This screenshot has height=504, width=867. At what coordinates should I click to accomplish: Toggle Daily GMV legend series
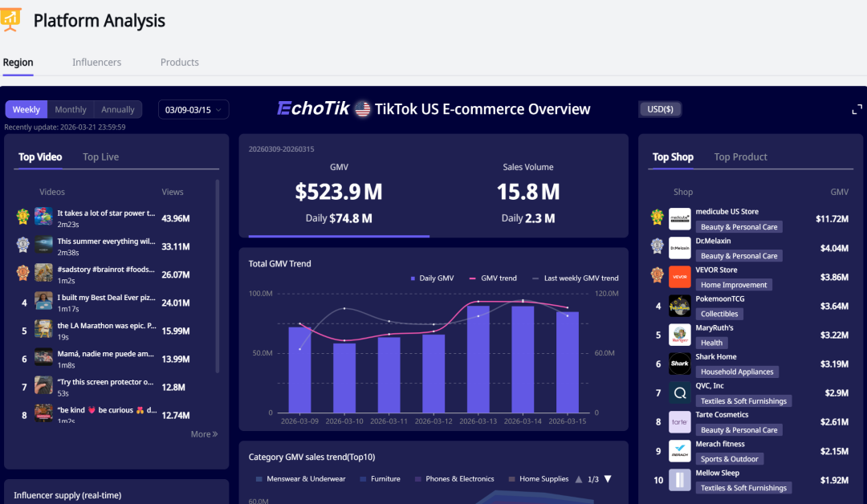click(x=432, y=278)
